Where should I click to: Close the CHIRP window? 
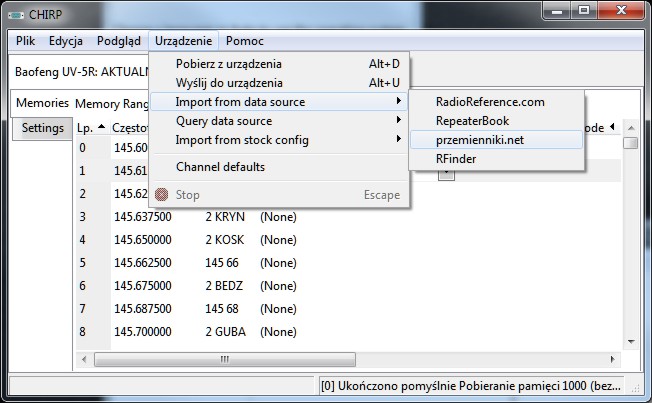coord(621,10)
